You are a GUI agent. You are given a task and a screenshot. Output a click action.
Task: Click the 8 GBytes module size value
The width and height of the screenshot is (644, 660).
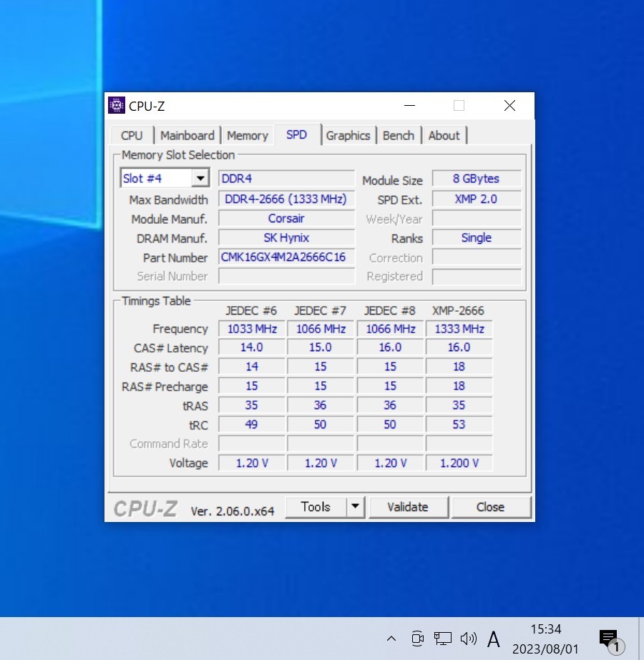pyautogui.click(x=477, y=179)
